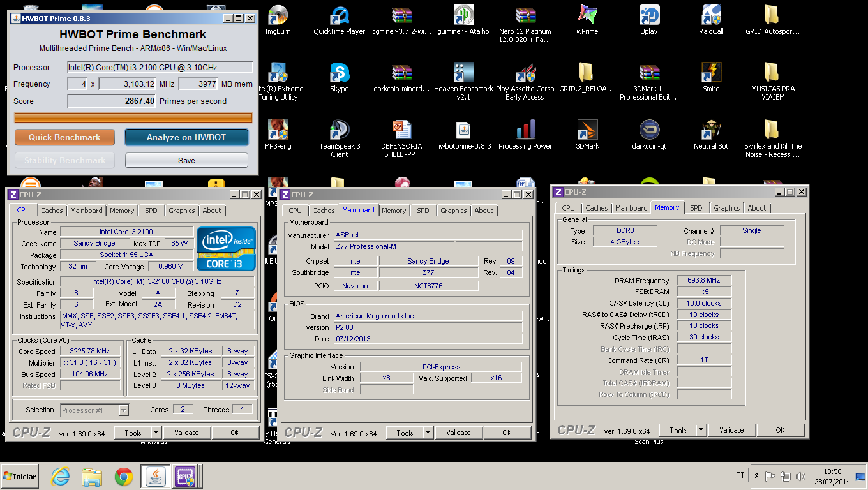This screenshot has width=868, height=490.
Task: Open SPD tab in right CPU-Z window
Action: tap(696, 208)
